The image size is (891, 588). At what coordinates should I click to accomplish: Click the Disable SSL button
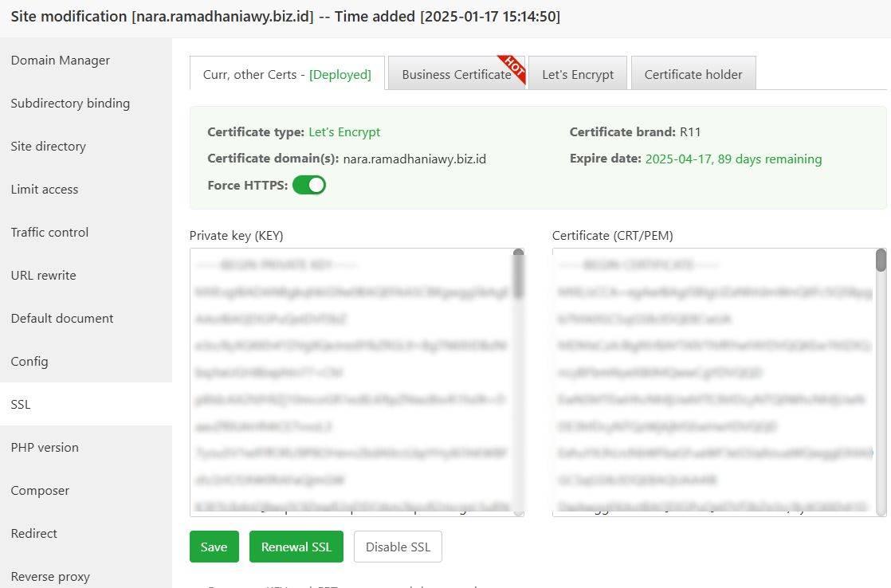398,547
